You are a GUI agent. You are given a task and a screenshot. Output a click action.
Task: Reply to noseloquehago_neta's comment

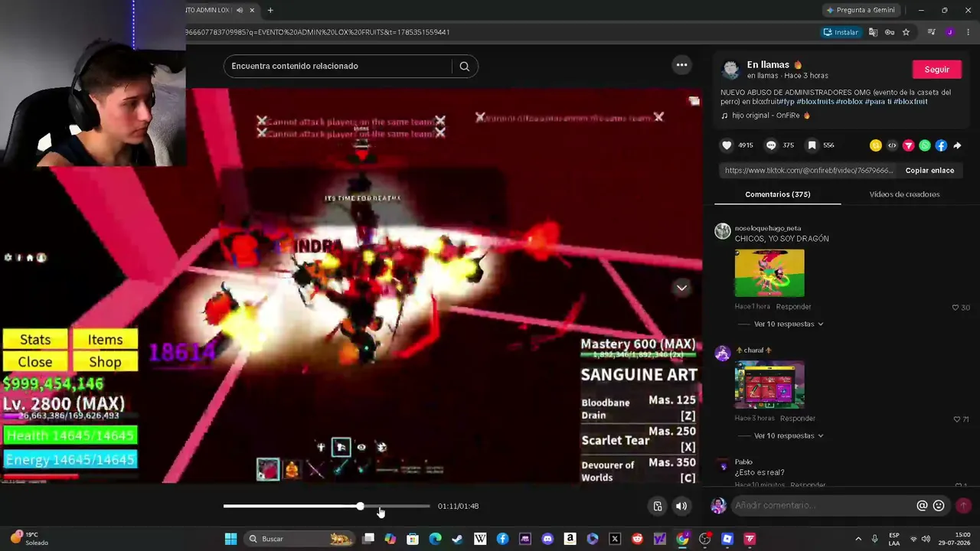793,307
